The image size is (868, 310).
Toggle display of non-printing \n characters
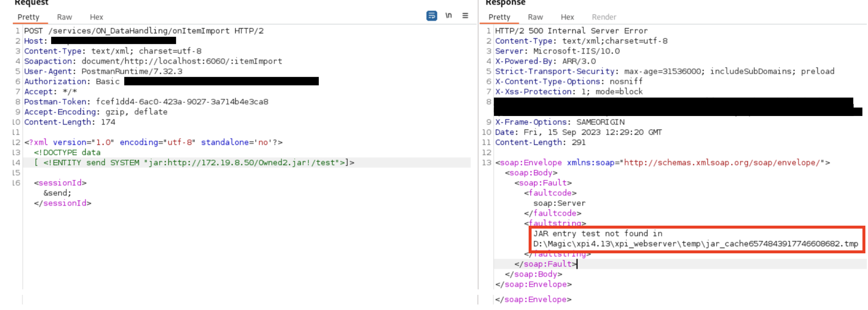click(x=449, y=15)
